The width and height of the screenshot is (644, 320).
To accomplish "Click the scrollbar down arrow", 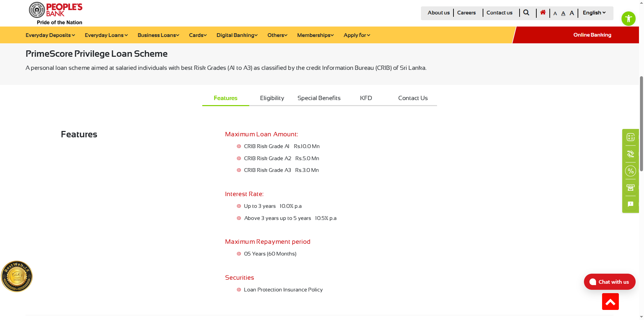I will pyautogui.click(x=641, y=317).
